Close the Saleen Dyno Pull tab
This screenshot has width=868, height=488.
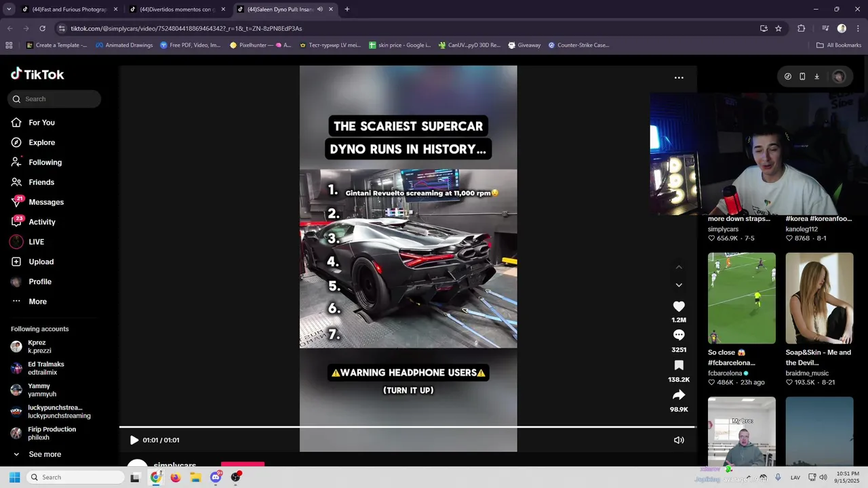point(331,9)
